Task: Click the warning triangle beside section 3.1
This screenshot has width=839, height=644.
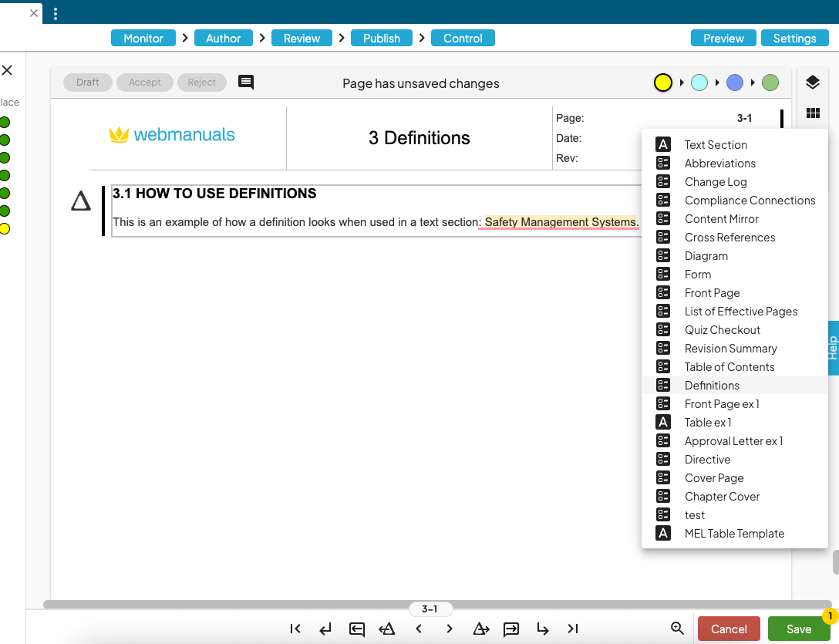Action: pos(81,201)
